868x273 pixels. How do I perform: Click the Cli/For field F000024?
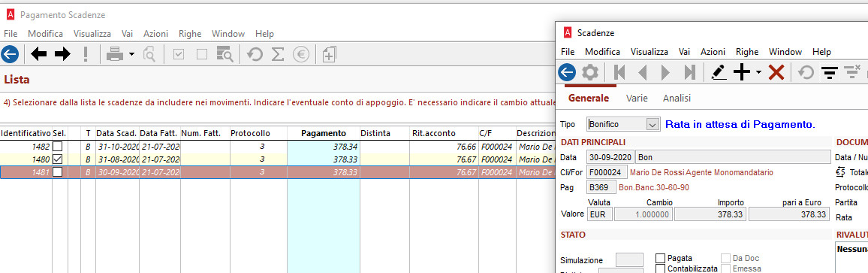[607, 172]
